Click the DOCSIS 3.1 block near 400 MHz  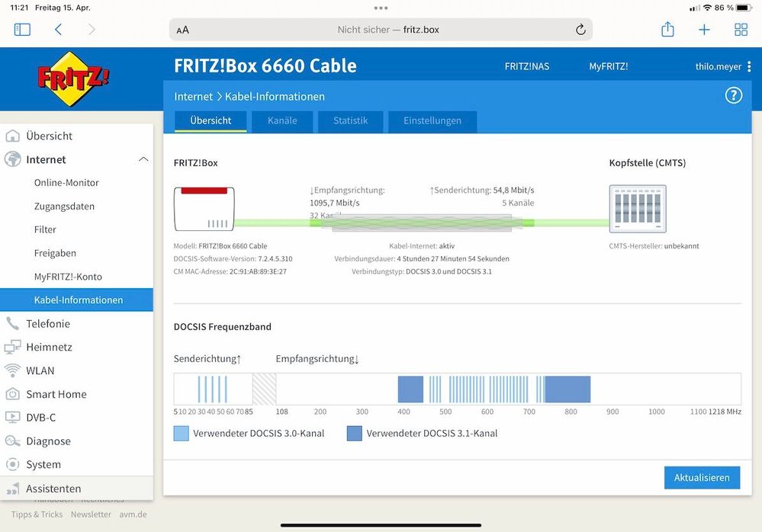410,389
